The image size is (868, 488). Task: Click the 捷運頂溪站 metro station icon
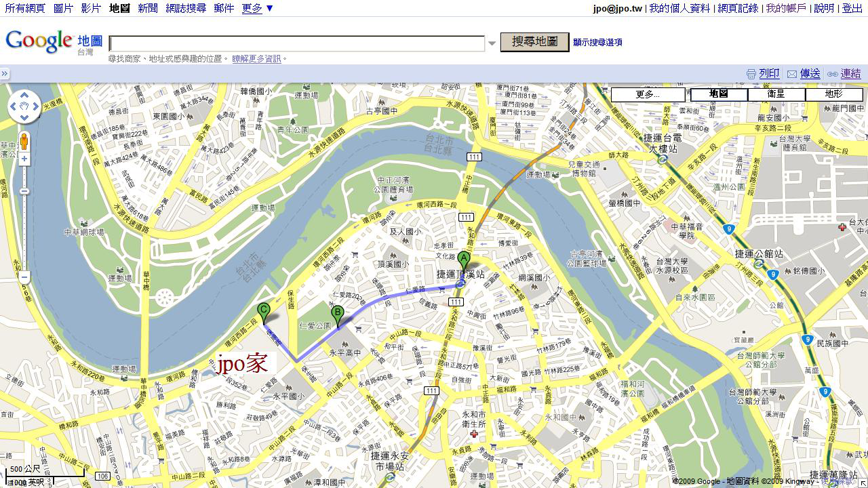[460, 284]
